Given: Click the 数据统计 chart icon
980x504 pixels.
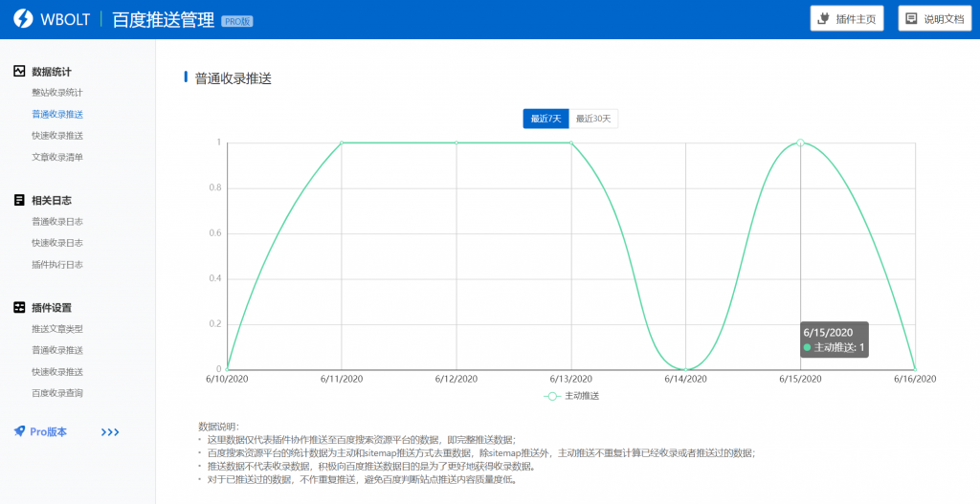Looking at the screenshot, I should click(x=19, y=71).
